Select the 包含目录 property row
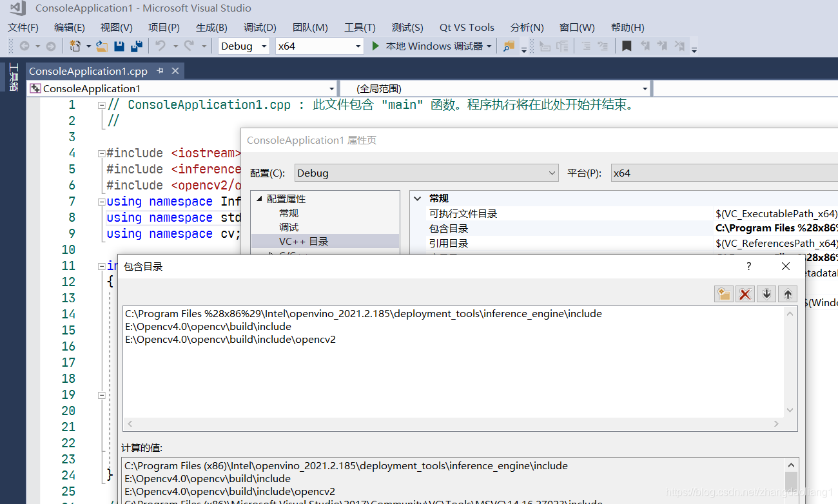Viewport: 838px width, 504px height. click(x=623, y=228)
